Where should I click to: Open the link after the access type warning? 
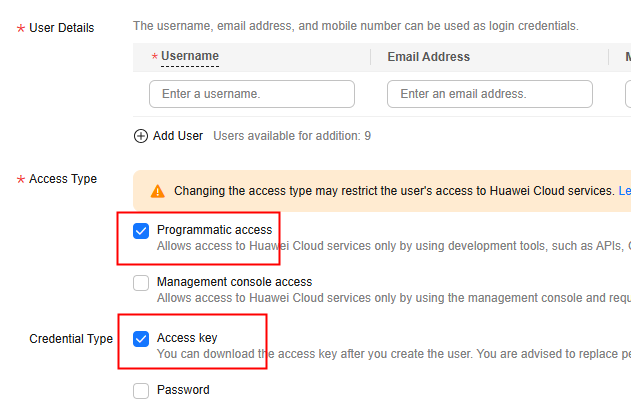point(625,191)
